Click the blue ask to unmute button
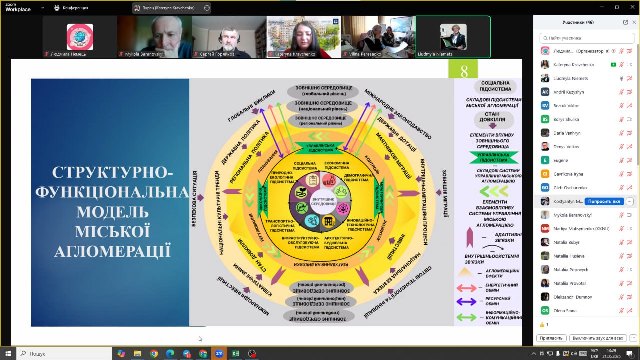640x360 pixels. pos(604,202)
